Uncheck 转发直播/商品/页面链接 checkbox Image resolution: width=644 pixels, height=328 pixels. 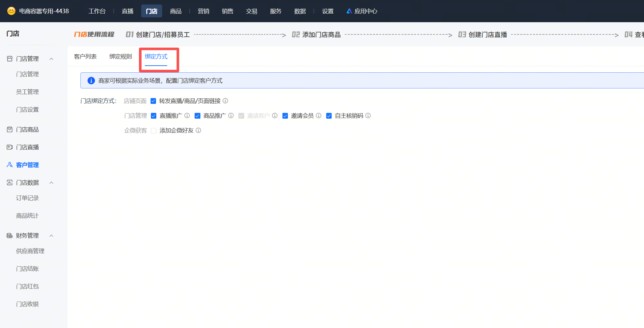153,101
